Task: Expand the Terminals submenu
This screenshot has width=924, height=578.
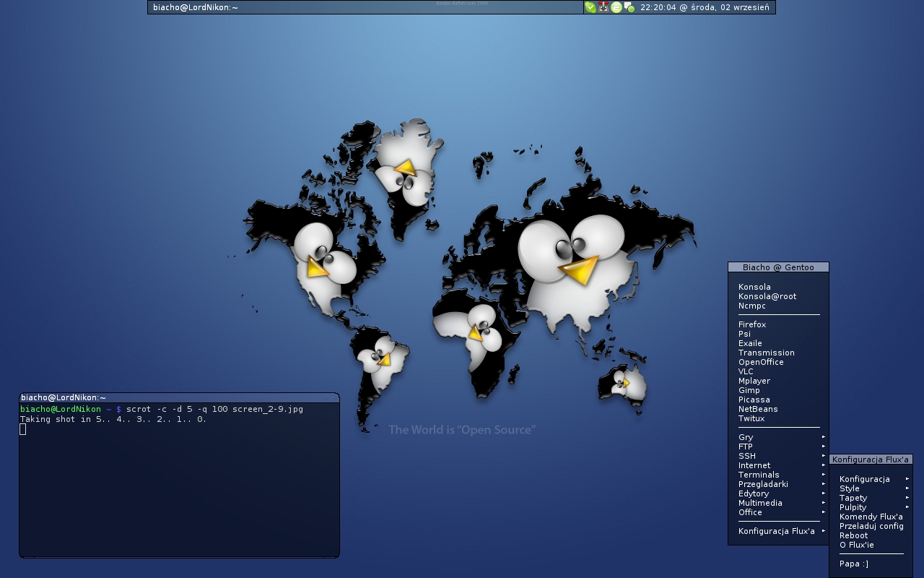Action: coord(778,475)
